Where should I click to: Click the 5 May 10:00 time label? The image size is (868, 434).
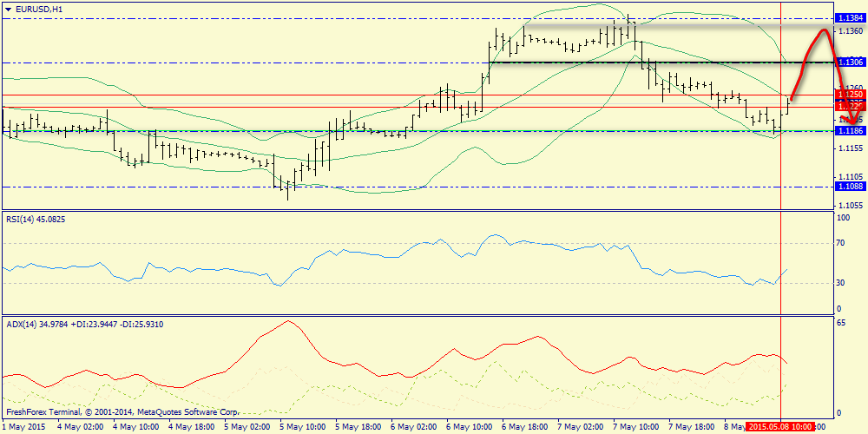(x=304, y=426)
